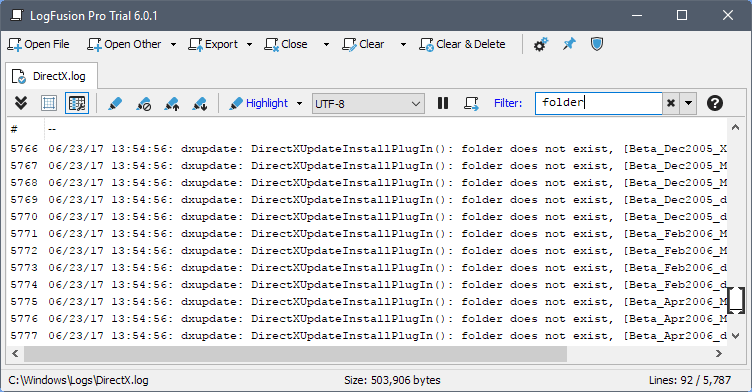The height and width of the screenshot is (392, 752).
Task: Toggle the pin always-on-top icon
Action: (x=569, y=45)
